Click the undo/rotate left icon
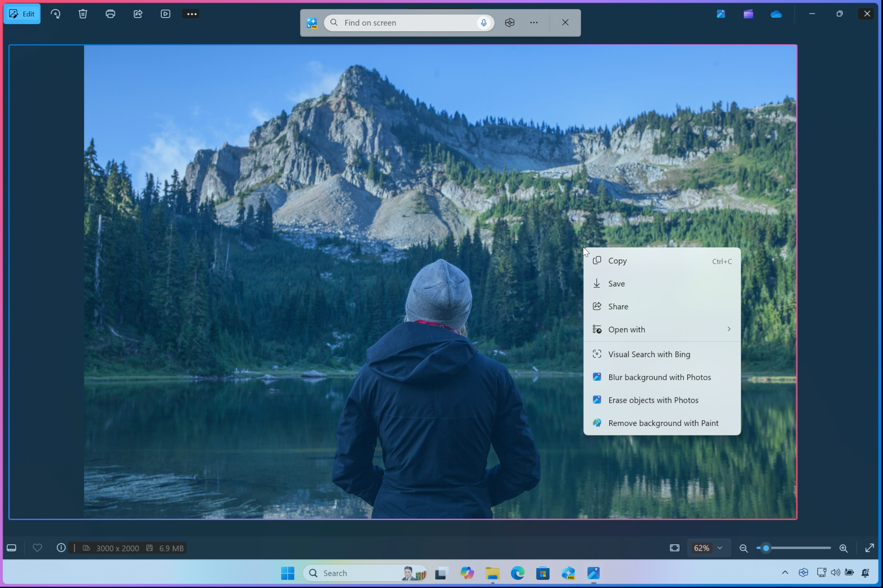Screen dimensions: 883x588 click(55, 13)
